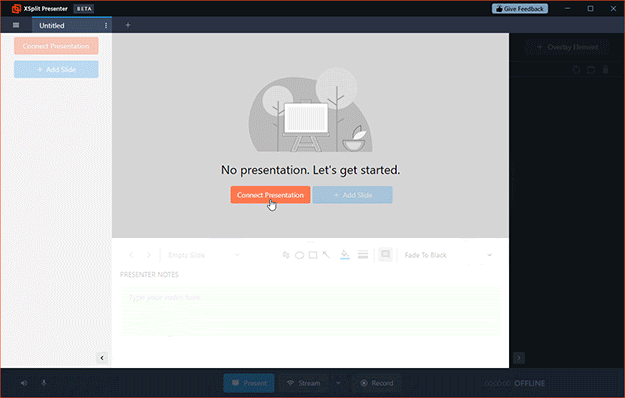
Task: Select the arrow annotation tool
Action: (x=326, y=255)
